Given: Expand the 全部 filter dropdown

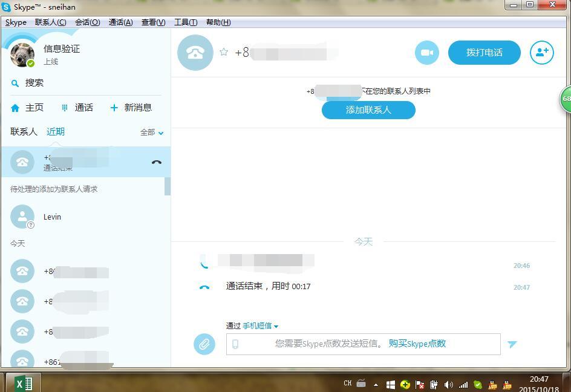Looking at the screenshot, I should [x=152, y=132].
